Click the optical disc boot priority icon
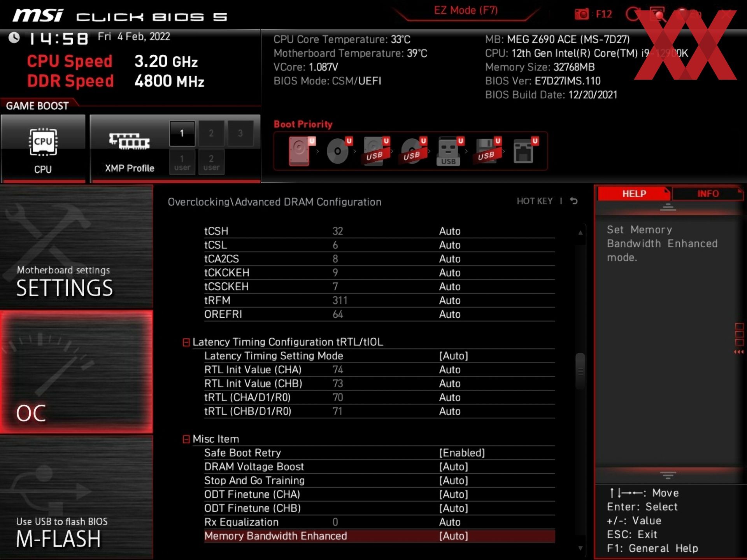The width and height of the screenshot is (747, 560). click(338, 151)
